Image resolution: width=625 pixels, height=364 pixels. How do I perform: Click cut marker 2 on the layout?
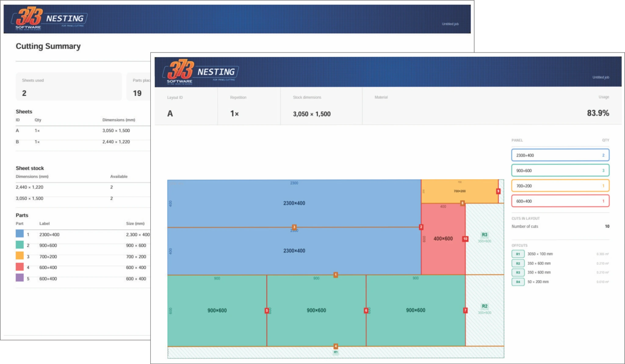(x=421, y=227)
